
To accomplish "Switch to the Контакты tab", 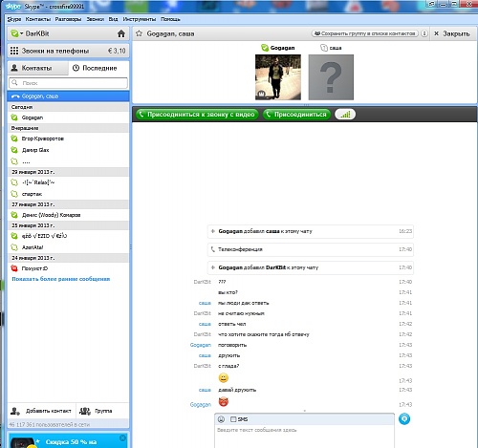I will 37,68.
